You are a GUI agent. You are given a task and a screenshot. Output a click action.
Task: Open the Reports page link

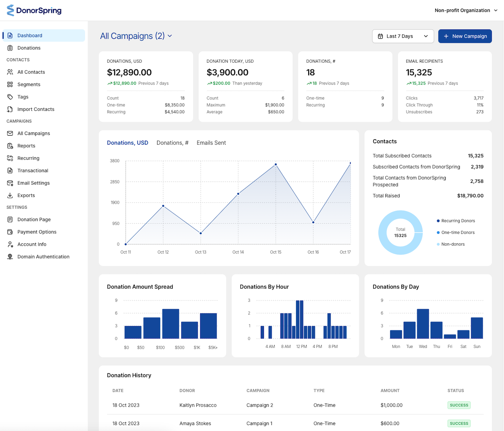click(26, 146)
